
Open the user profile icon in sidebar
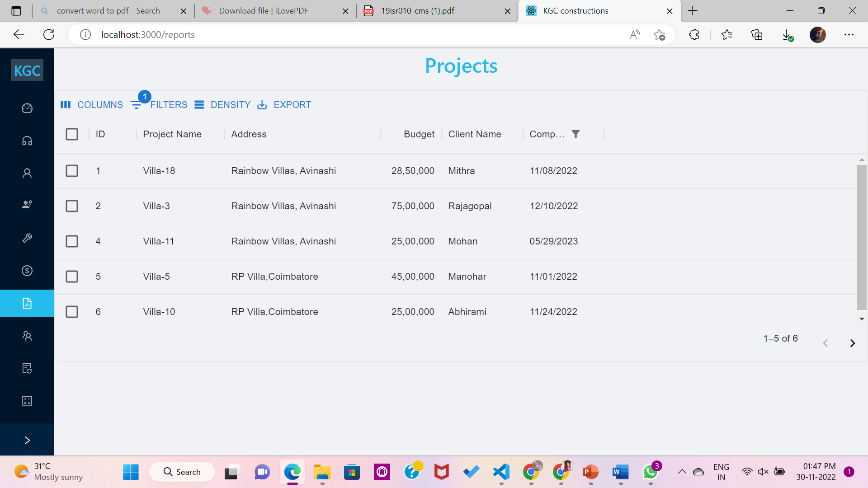27,173
